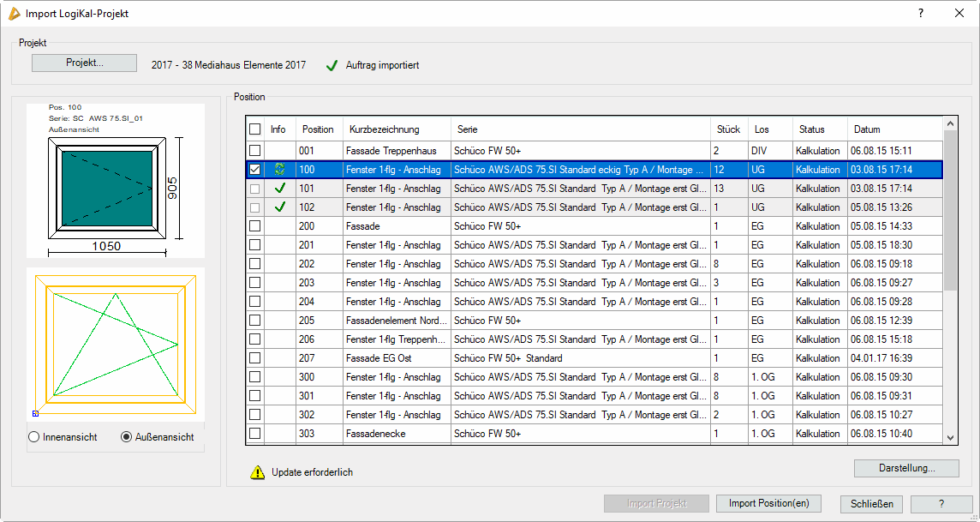Viewport: 980px width, 522px height.
Task: Click the title bar help question mark
Action: 921,14
